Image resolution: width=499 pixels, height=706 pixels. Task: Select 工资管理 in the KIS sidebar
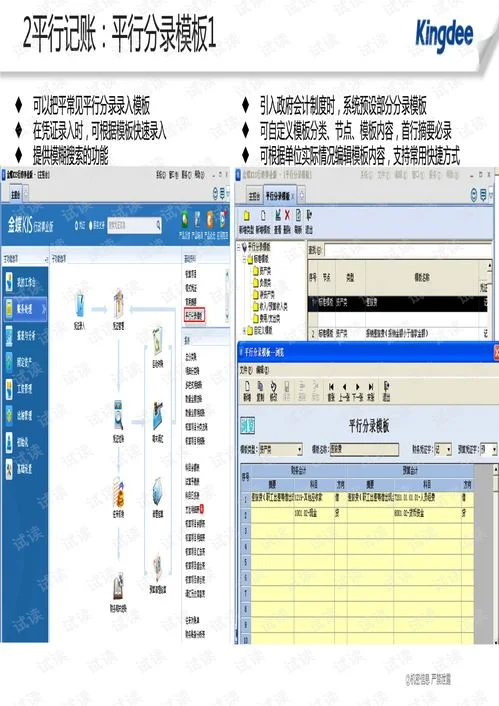click(x=26, y=389)
